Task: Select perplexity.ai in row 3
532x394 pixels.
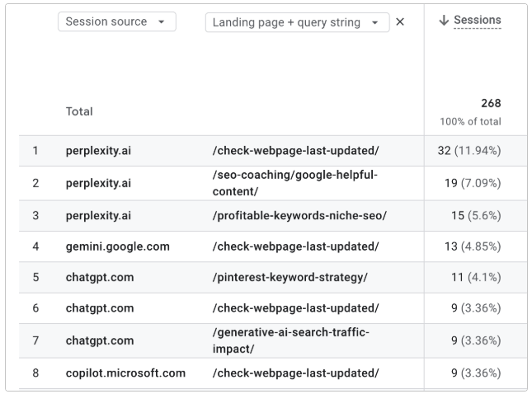Action: (x=98, y=216)
